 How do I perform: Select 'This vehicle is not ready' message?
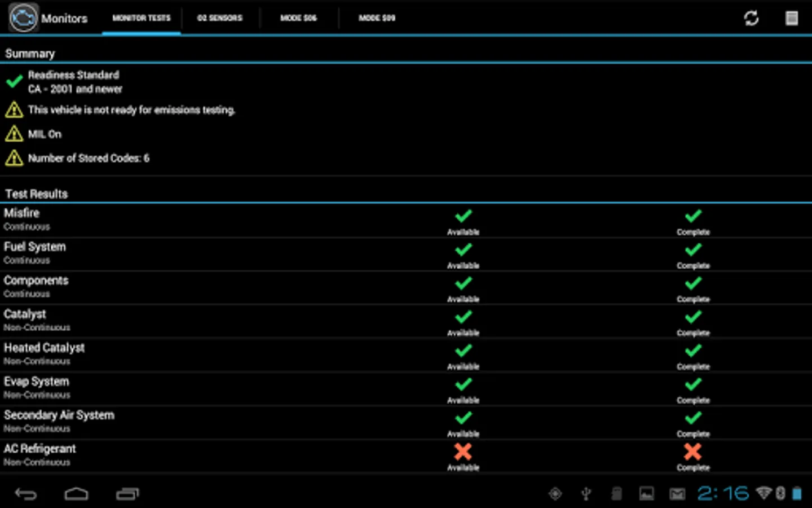pyautogui.click(x=132, y=110)
